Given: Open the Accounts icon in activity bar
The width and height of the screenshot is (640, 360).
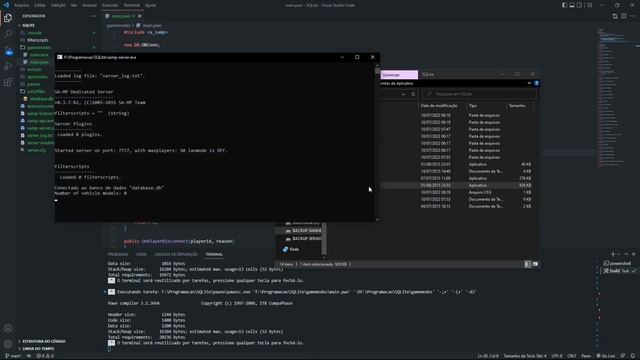Looking at the screenshot, I should (x=8, y=328).
